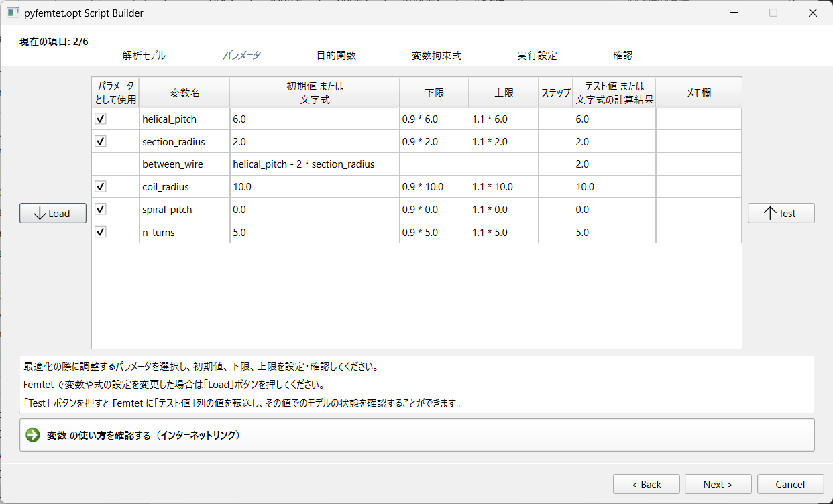
Task: Toggle the spiral_pitch parameter checkbox
Action: 101,209
